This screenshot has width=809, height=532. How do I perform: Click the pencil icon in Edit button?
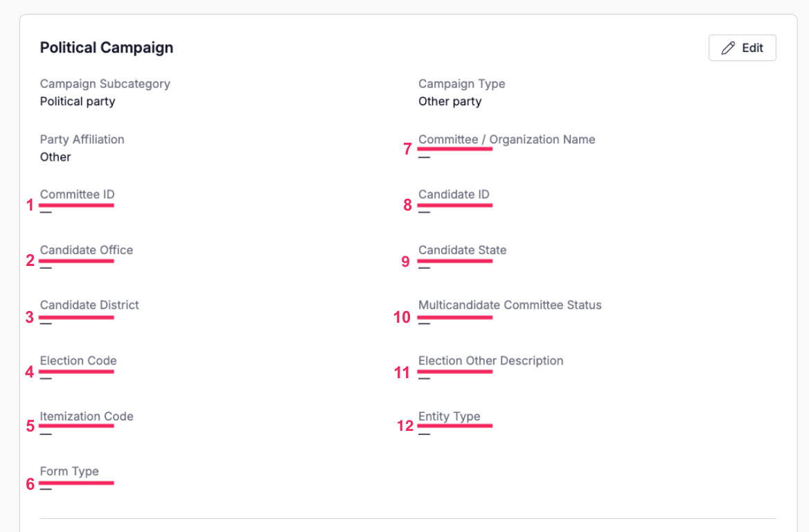[x=728, y=48]
